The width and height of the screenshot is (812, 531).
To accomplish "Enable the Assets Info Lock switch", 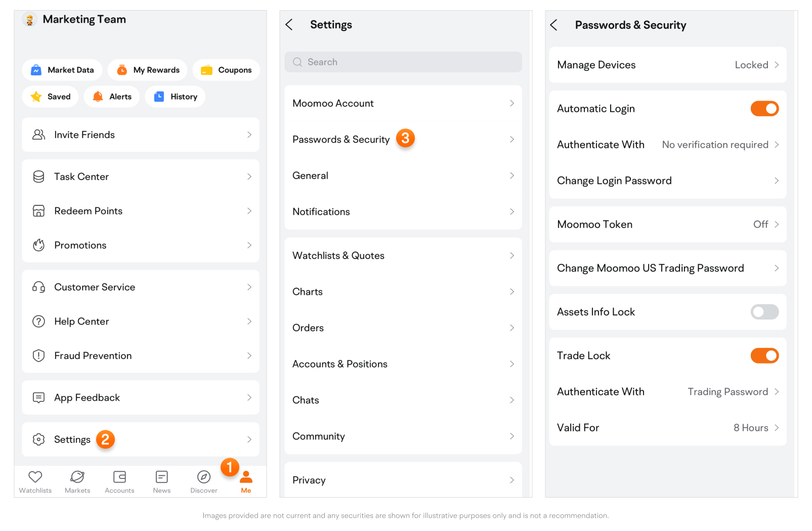I will point(764,312).
